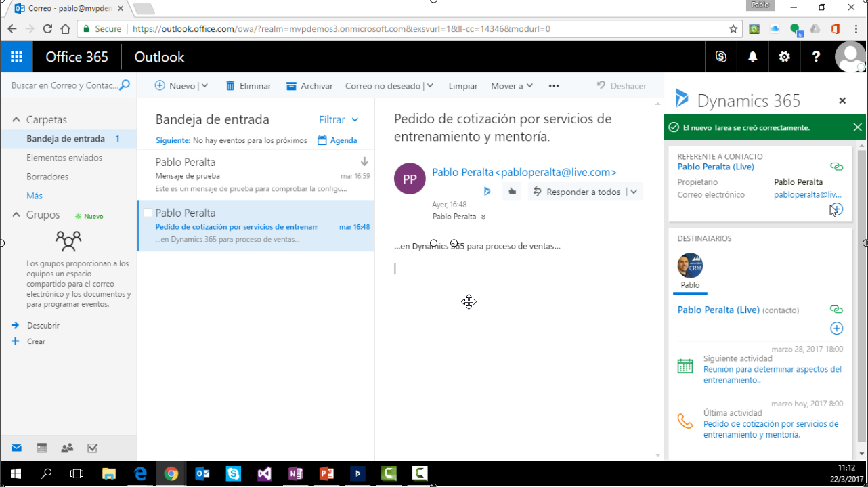Open Tasks icon in bottom navigation
Image resolution: width=868 pixels, height=487 pixels.
pyautogui.click(x=92, y=448)
